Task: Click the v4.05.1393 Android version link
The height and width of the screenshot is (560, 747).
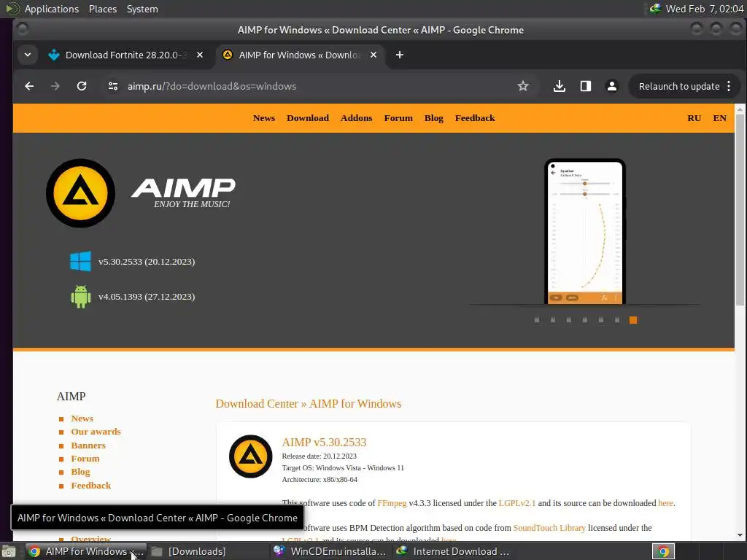Action: (147, 297)
